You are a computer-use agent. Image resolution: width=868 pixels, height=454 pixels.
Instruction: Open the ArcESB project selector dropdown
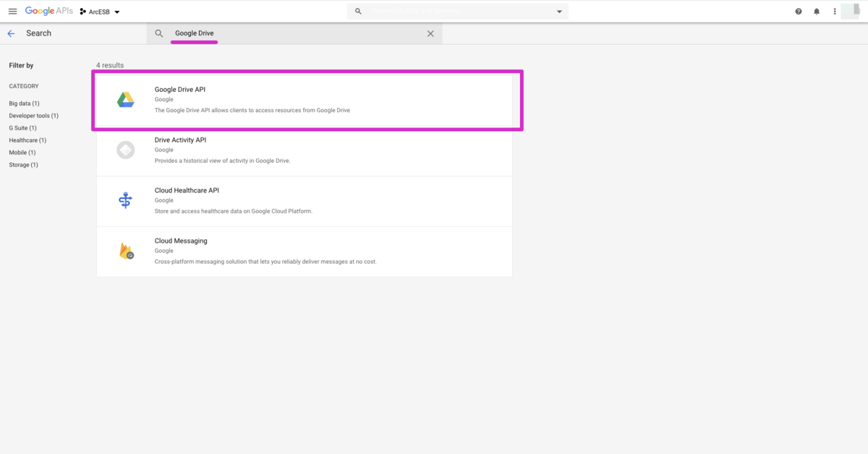[x=100, y=12]
